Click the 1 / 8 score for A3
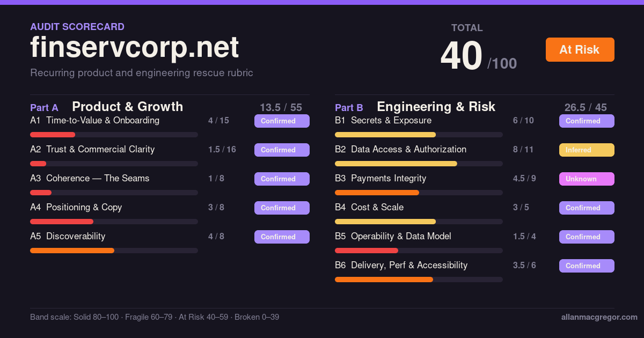644x338 pixels. 216,179
